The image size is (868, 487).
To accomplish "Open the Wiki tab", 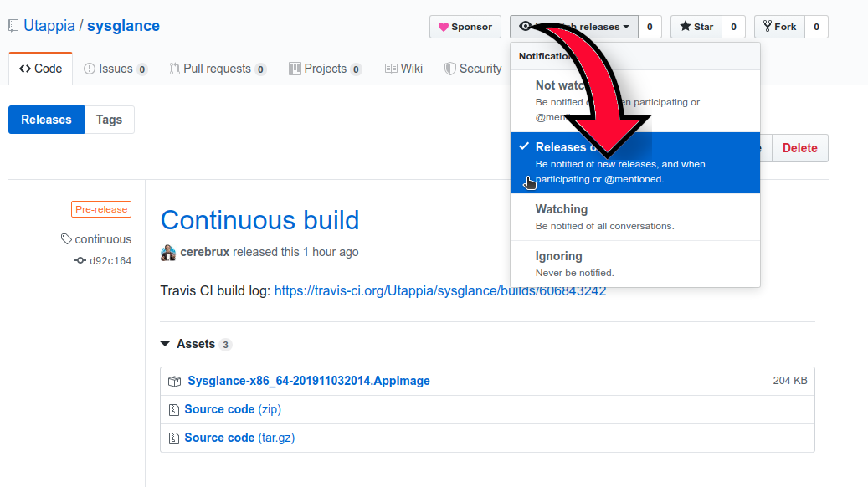I will coord(403,69).
